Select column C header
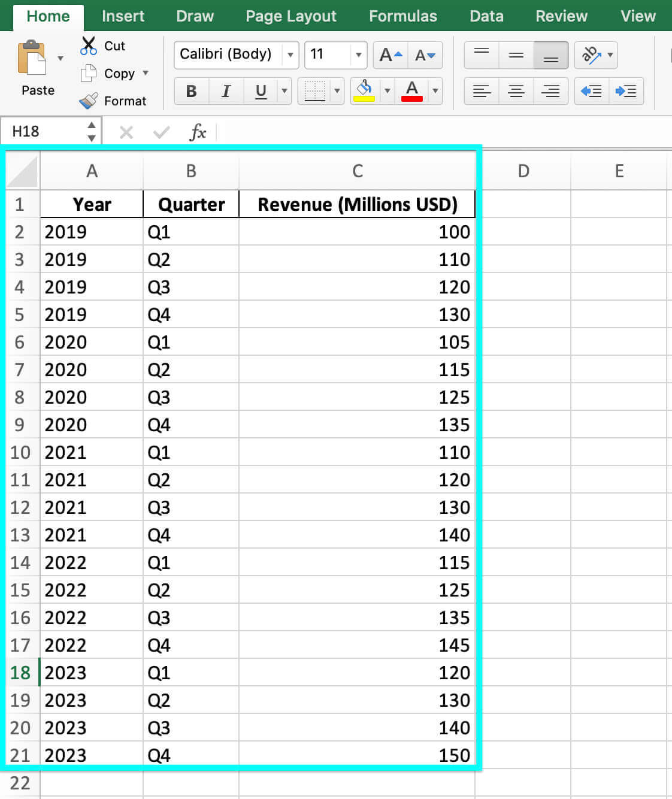Screen dimensions: 672x799 coord(357,171)
